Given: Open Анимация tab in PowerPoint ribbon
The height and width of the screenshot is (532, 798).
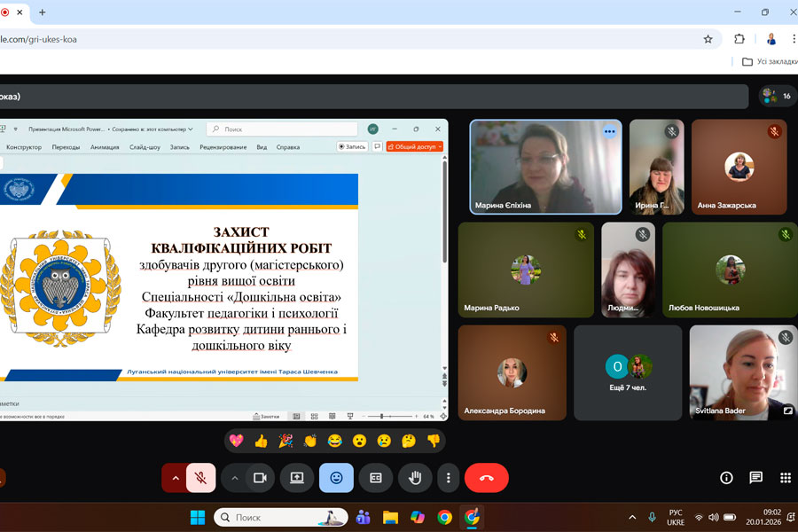Looking at the screenshot, I should pos(105,147).
